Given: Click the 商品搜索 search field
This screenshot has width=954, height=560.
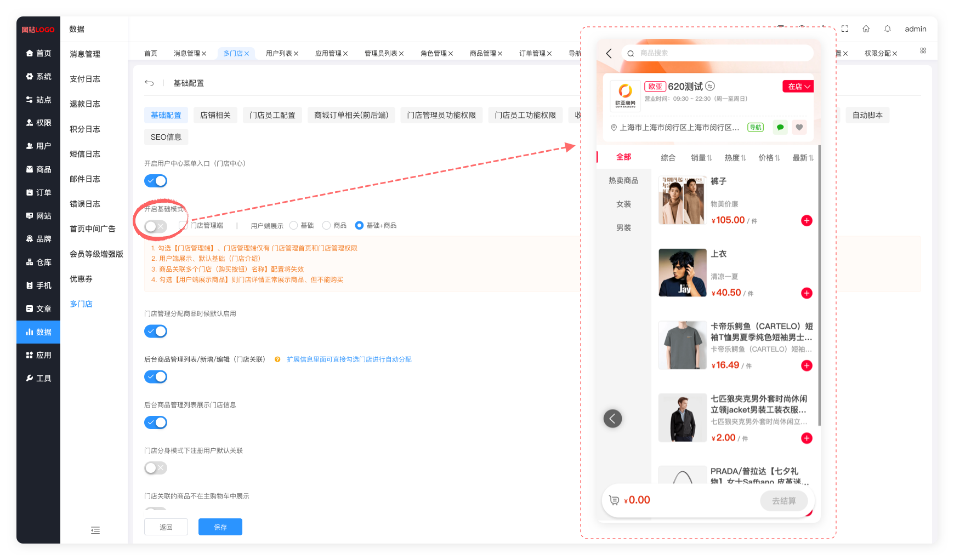Looking at the screenshot, I should point(718,53).
